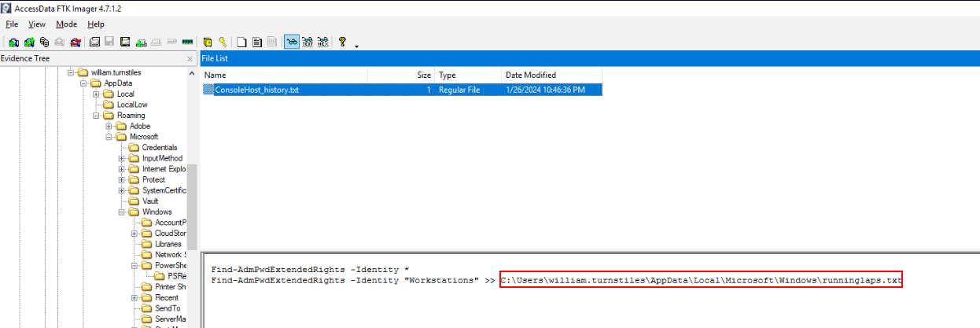Viewport: 980px width, 328px height.
Task: Select the highlighted PSRe folder in tree
Action: [x=175, y=276]
